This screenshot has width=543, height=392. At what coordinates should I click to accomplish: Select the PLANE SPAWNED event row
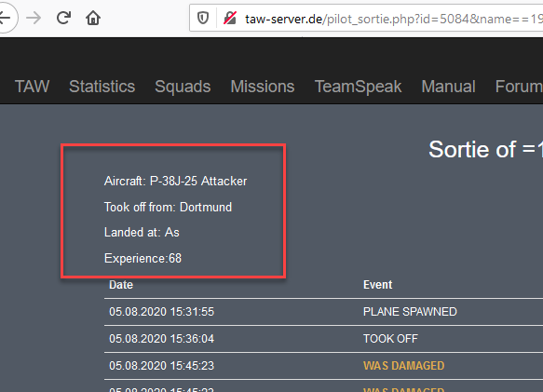pos(323,312)
